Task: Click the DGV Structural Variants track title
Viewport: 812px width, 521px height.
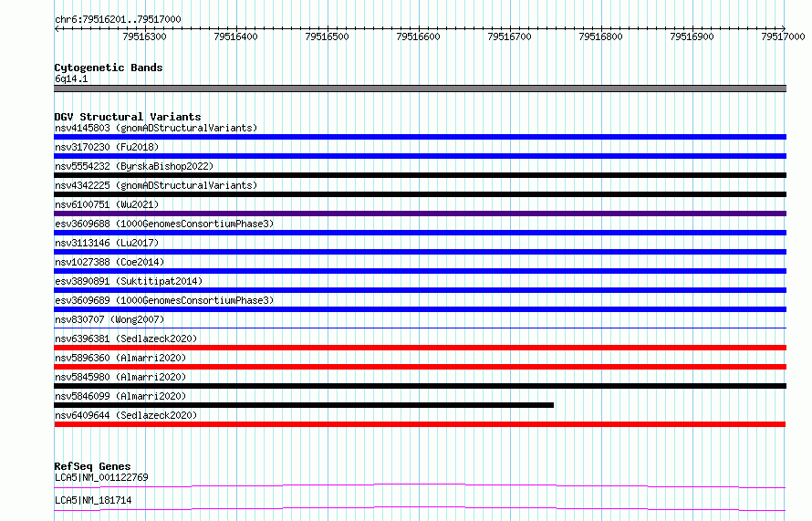Action: 128,117
